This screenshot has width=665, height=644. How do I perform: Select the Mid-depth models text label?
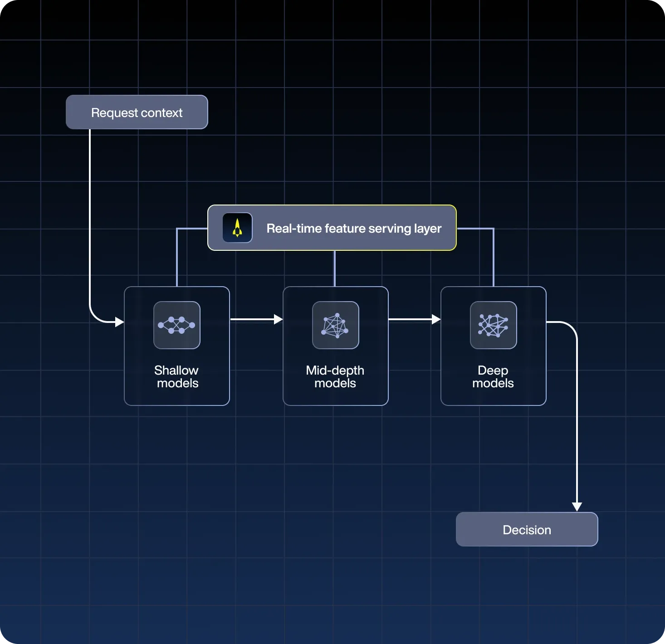(335, 376)
